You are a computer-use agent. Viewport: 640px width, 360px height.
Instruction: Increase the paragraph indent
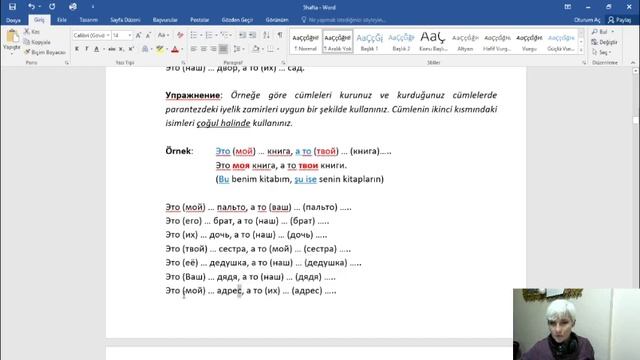click(x=253, y=36)
